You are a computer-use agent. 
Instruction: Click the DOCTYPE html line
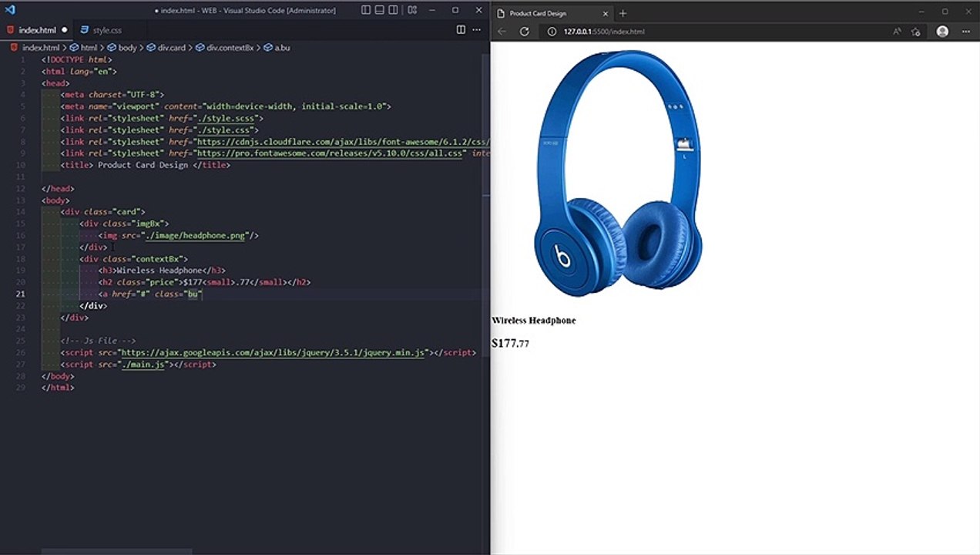pyautogui.click(x=77, y=59)
